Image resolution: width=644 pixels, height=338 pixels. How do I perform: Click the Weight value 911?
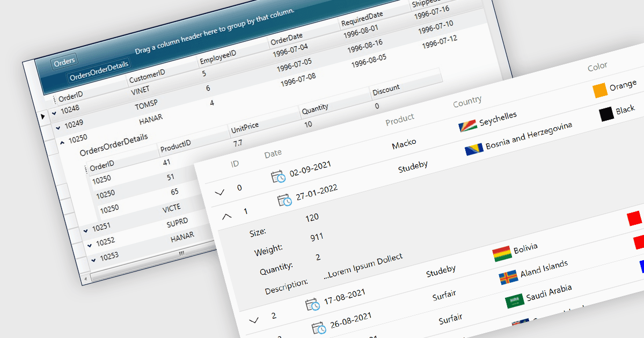[x=317, y=237]
